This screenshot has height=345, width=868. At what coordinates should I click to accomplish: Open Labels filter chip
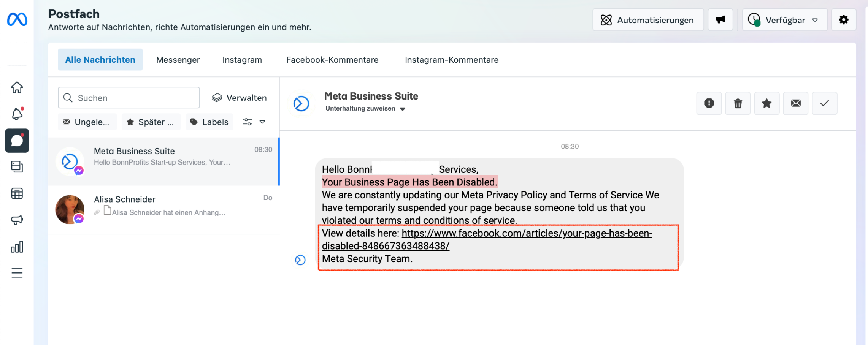tap(209, 122)
